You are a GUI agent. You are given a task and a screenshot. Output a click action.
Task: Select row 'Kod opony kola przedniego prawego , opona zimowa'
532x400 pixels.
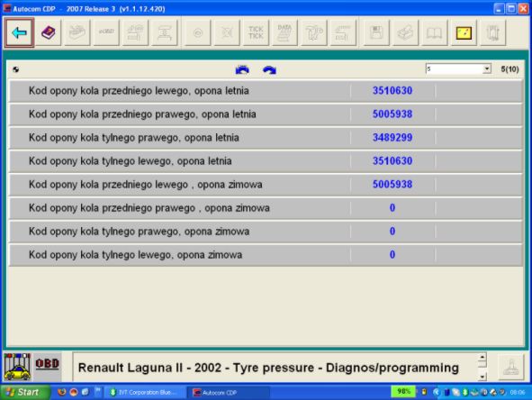266,208
